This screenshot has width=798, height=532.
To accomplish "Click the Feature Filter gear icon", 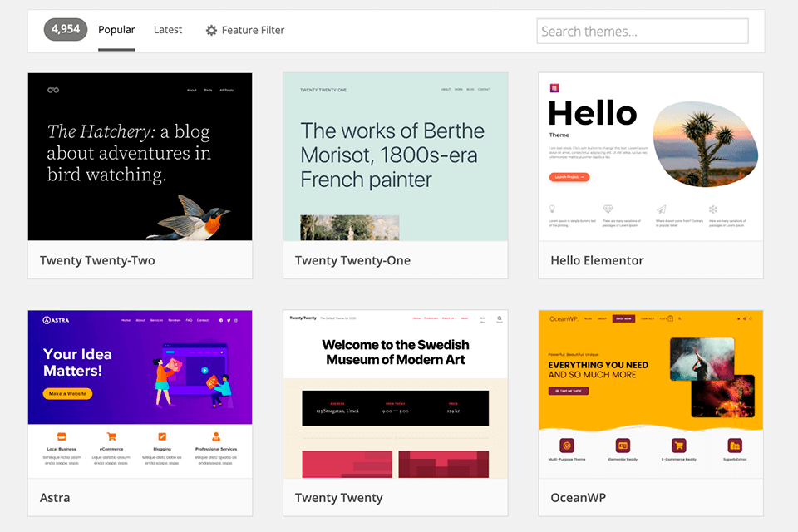I will (x=211, y=30).
